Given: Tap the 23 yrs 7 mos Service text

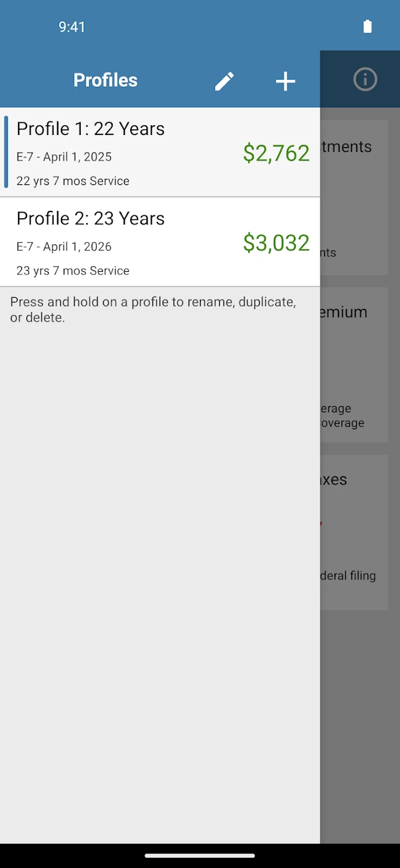Looking at the screenshot, I should tap(73, 271).
